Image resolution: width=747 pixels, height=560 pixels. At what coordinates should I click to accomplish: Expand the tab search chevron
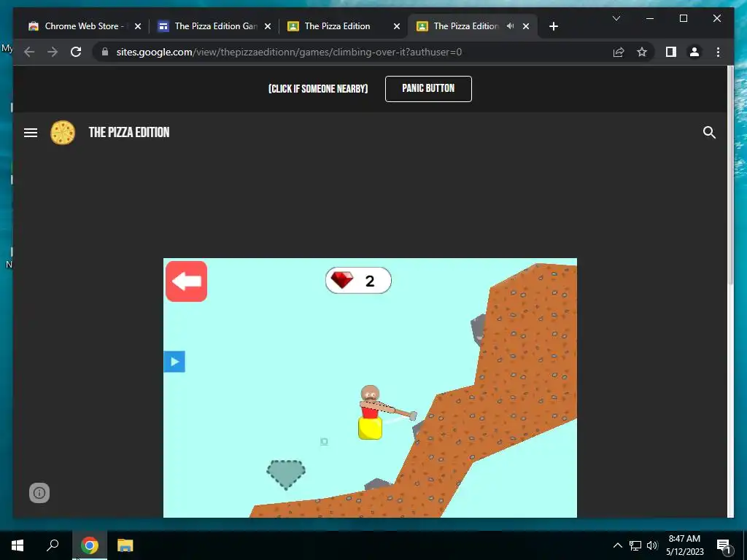coord(616,18)
